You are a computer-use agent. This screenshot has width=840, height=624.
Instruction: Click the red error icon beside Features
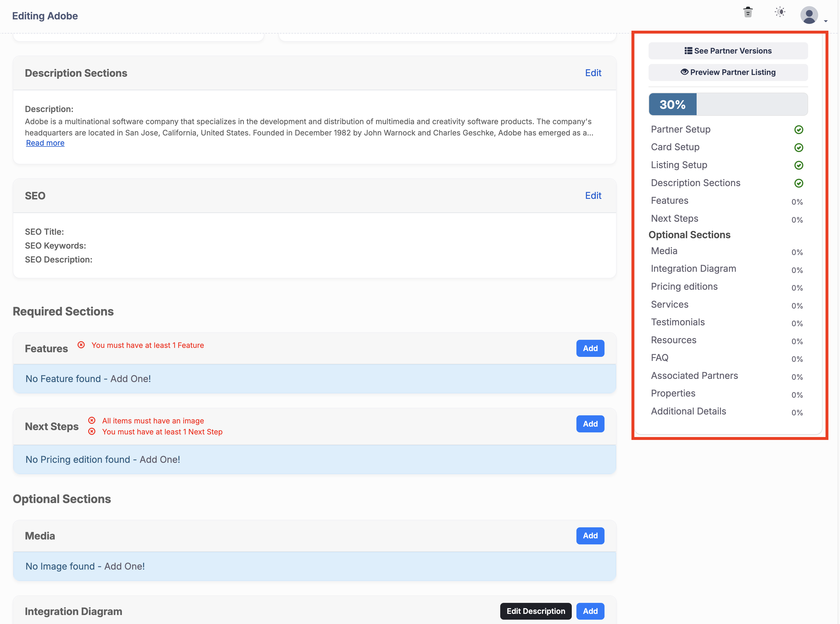click(81, 345)
